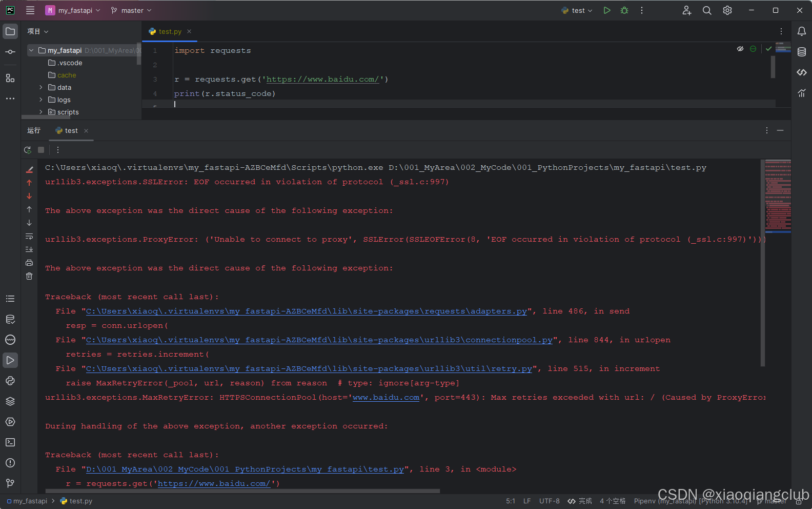Close the test.py editor tab
The width and height of the screenshot is (812, 509).
coord(189,31)
